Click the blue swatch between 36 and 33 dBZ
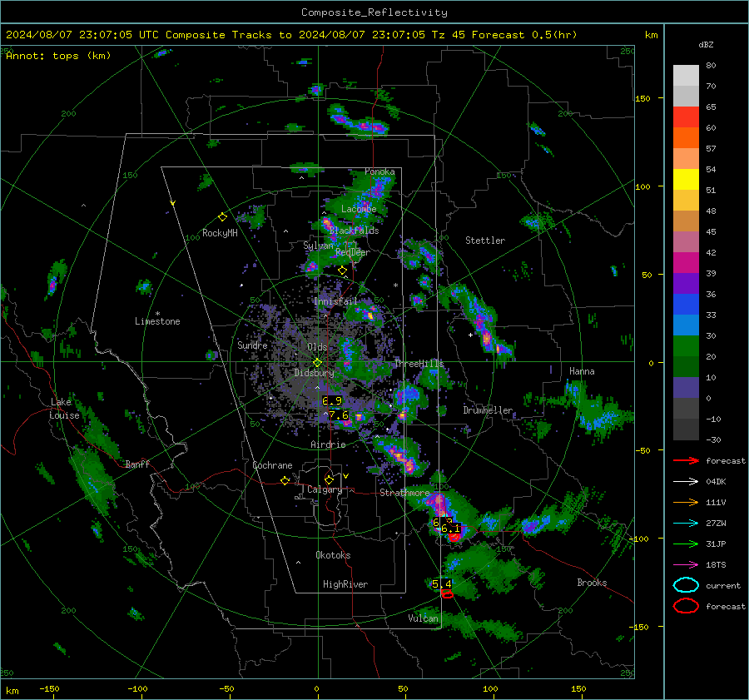The width and height of the screenshot is (749, 700). (x=686, y=305)
